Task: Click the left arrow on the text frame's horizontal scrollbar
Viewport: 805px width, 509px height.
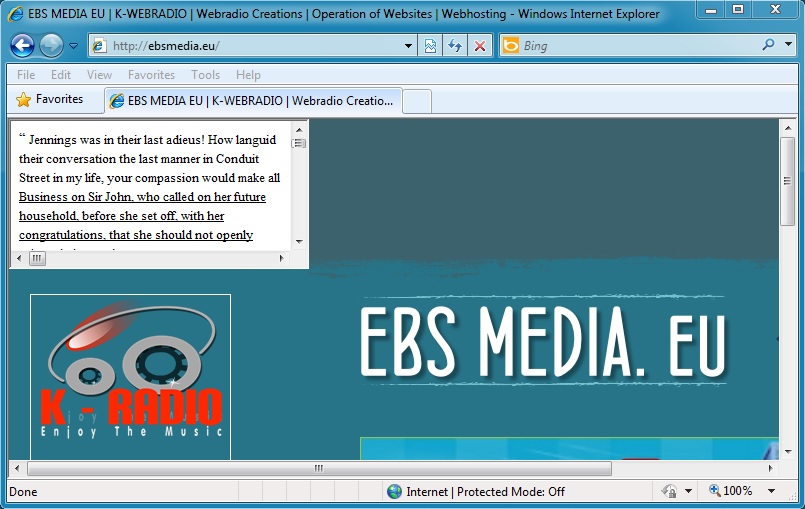Action: tap(19, 258)
